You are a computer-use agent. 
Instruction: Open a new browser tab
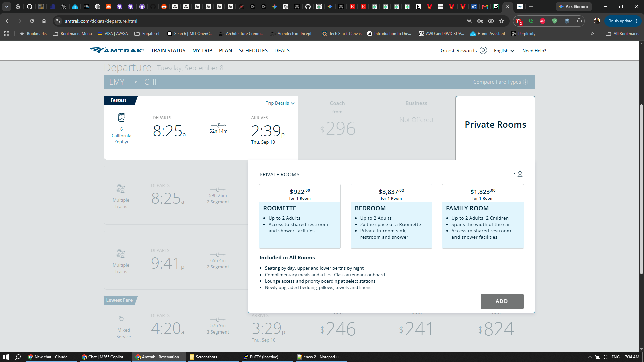pyautogui.click(x=531, y=7)
